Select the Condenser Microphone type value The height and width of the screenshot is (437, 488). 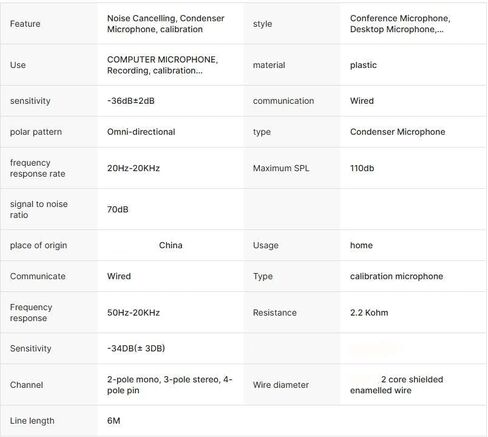tap(397, 132)
